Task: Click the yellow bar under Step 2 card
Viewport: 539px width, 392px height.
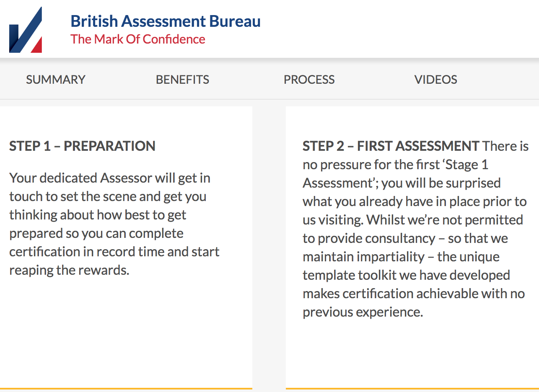Action: point(412,389)
